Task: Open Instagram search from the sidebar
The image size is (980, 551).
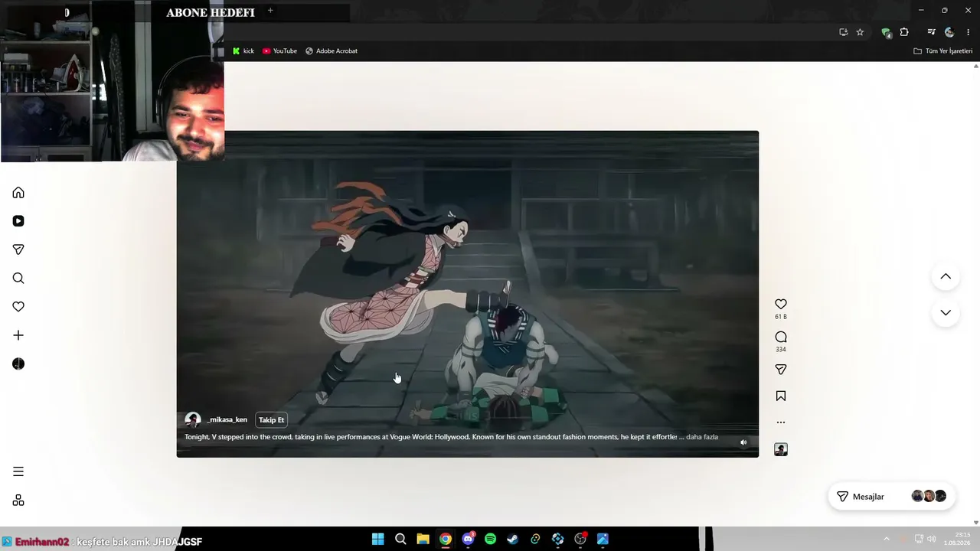Action: point(18,279)
